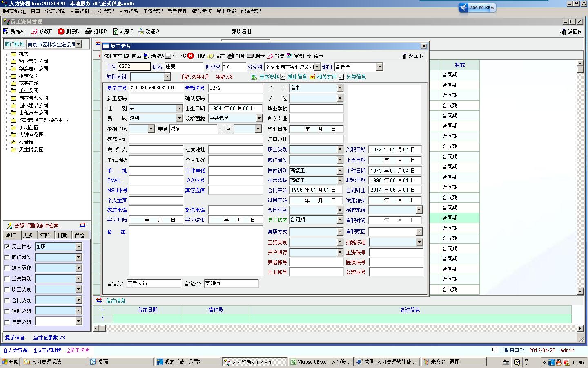Click the 备注 notes icon
The image size is (588, 368).
coord(211,56)
